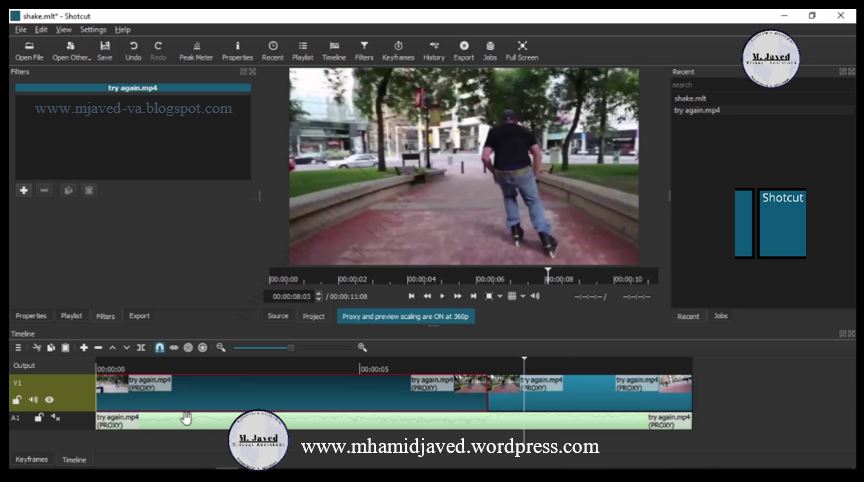Toggle scrub while dragging
Viewport: 864px width, 482px height.
[x=174, y=348]
